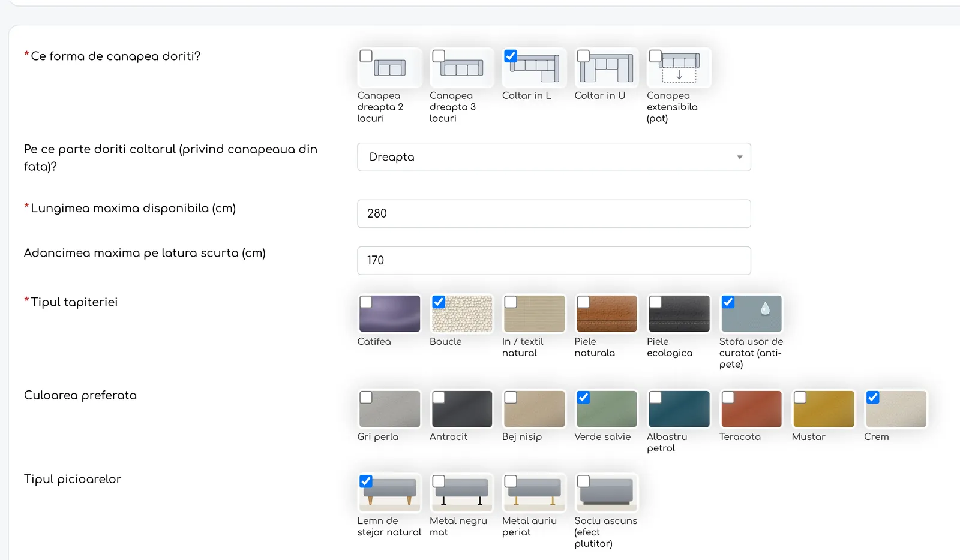This screenshot has height=560, width=960.
Task: Click the Culoarea preferata field label
Action: [x=80, y=395]
